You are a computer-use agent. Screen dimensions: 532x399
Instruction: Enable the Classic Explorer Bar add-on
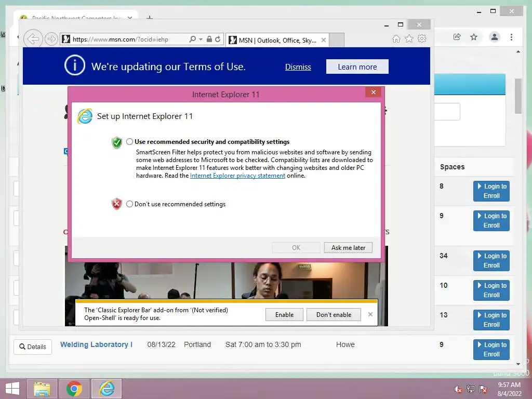tap(284, 314)
